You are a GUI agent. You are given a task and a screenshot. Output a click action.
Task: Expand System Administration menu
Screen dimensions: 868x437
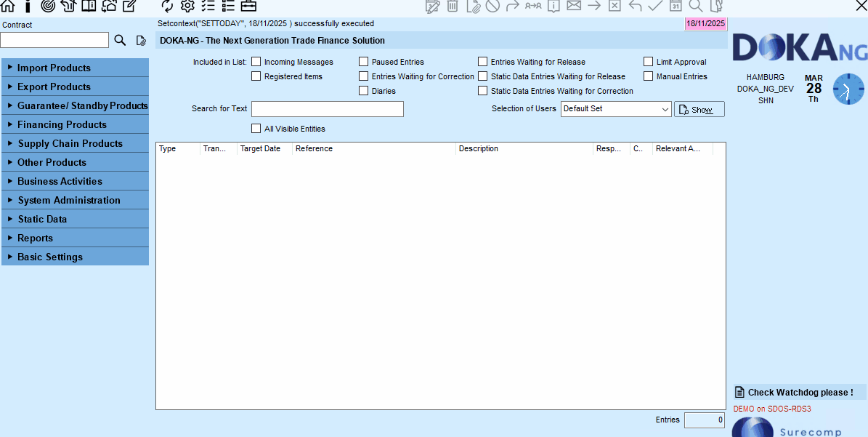[75, 199]
